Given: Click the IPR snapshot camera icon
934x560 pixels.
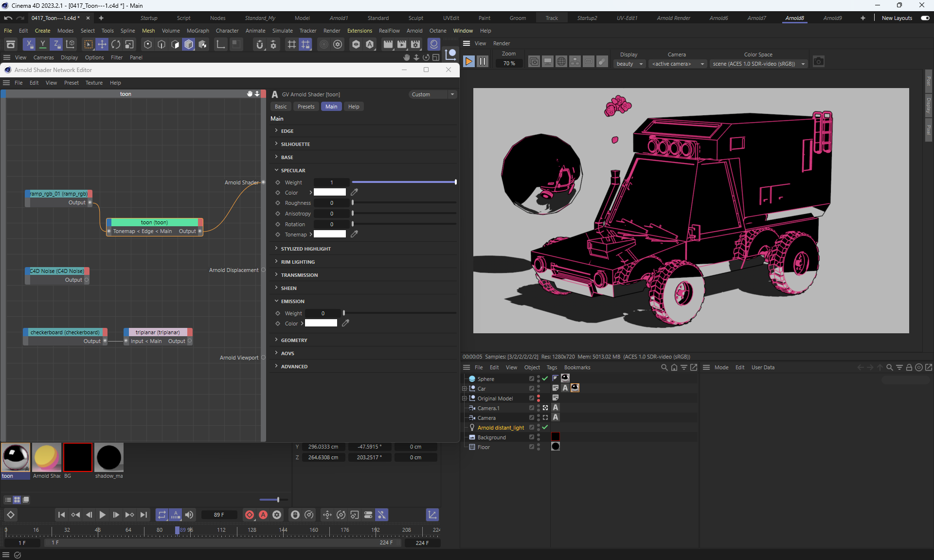Looking at the screenshot, I should tap(819, 62).
